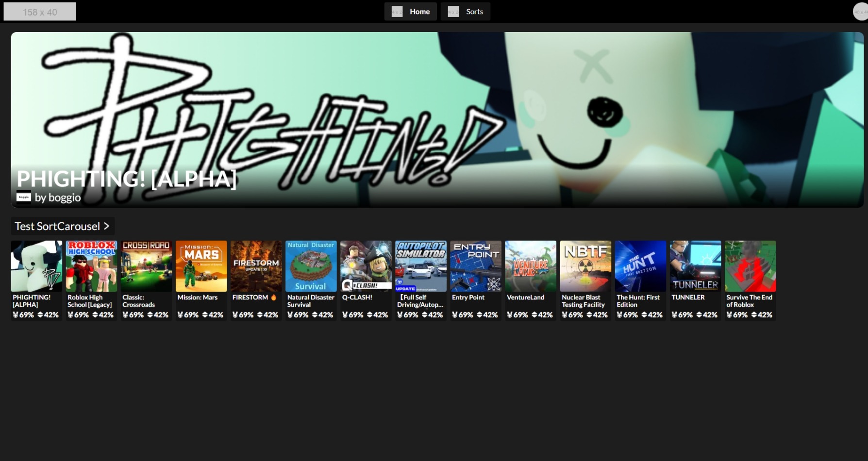Viewport: 868px width, 461px height.
Task: Click the Nuclear Blast Testing Facility thumbnail
Action: (585, 266)
